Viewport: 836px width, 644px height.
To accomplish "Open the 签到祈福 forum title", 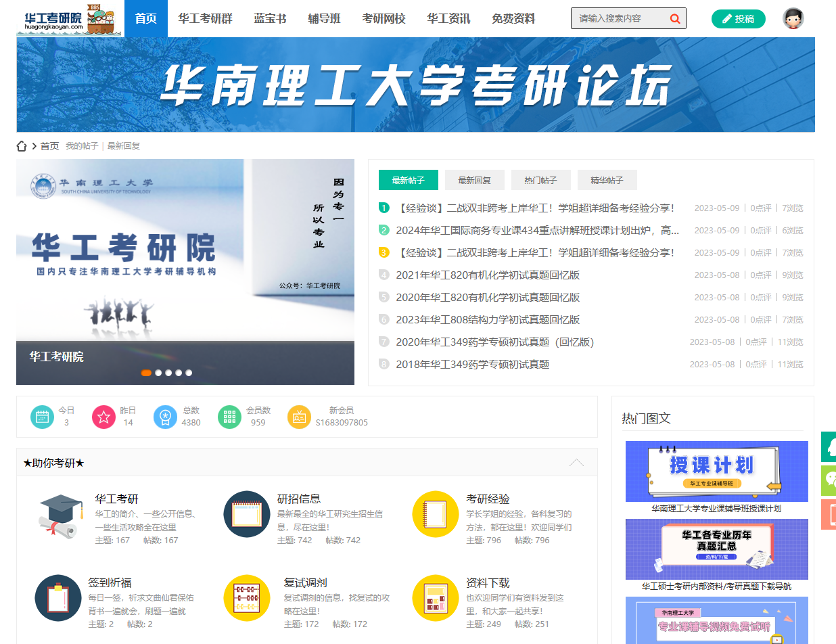I will [110, 582].
